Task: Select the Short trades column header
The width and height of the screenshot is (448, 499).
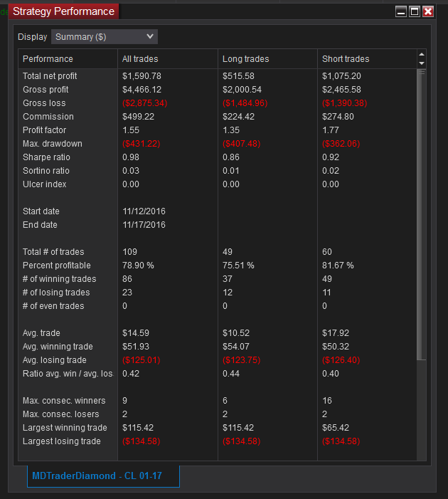Action: [x=346, y=59]
